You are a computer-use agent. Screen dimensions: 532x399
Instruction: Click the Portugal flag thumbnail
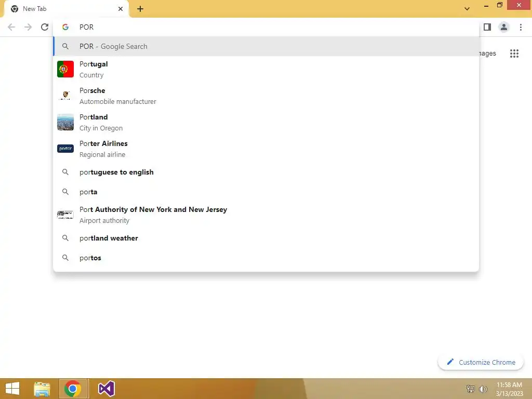tap(65, 69)
